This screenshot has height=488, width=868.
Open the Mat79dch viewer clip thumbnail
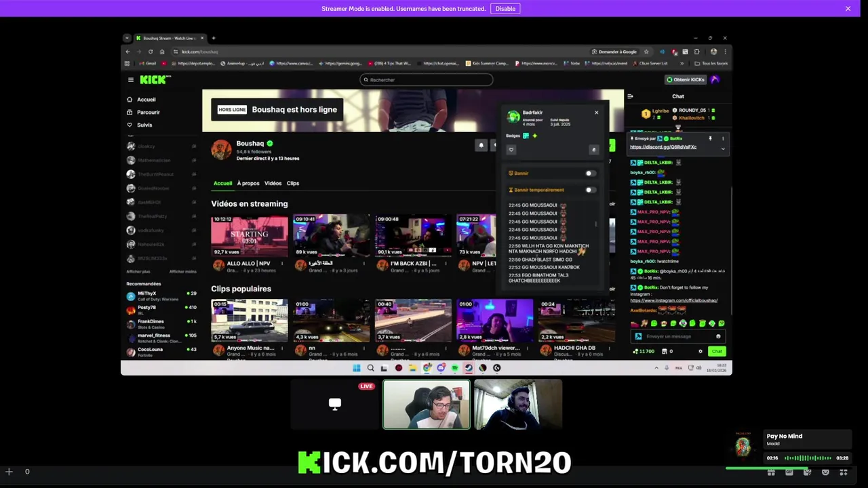click(494, 321)
